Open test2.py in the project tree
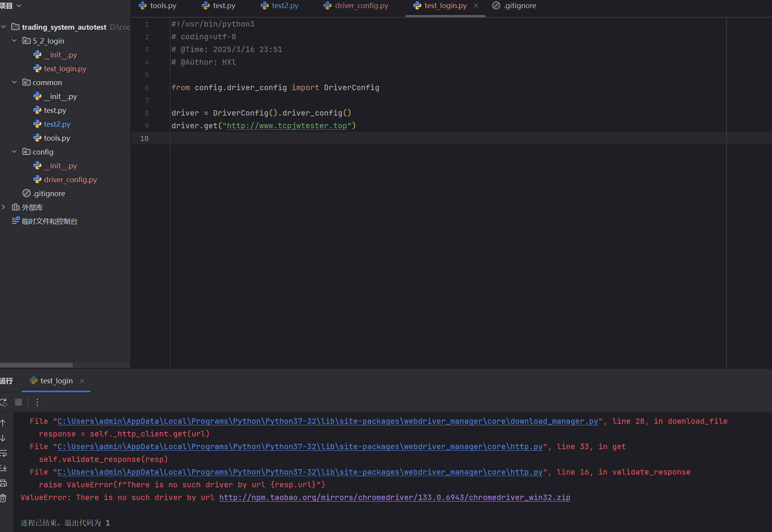772x532 pixels. point(57,124)
